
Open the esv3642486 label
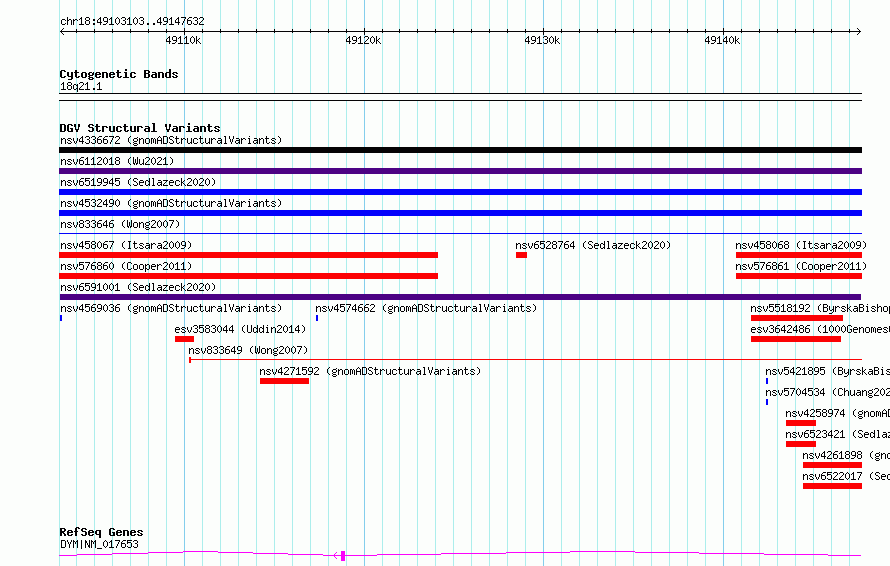click(820, 329)
